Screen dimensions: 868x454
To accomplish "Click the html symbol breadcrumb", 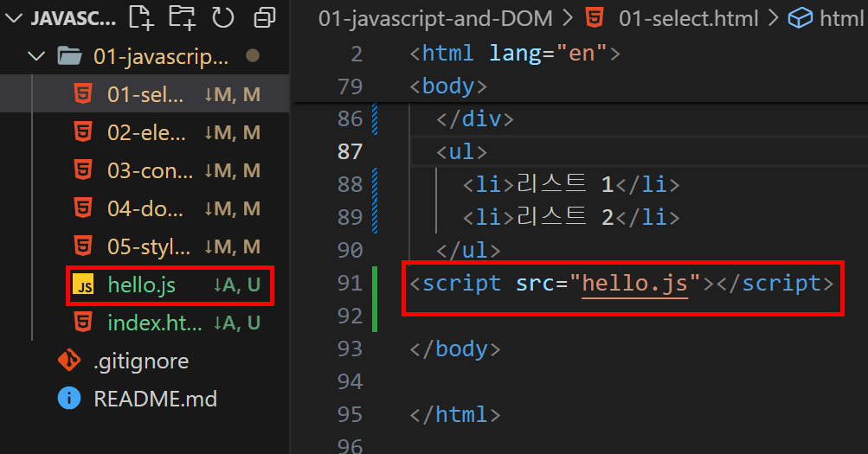I will [841, 19].
